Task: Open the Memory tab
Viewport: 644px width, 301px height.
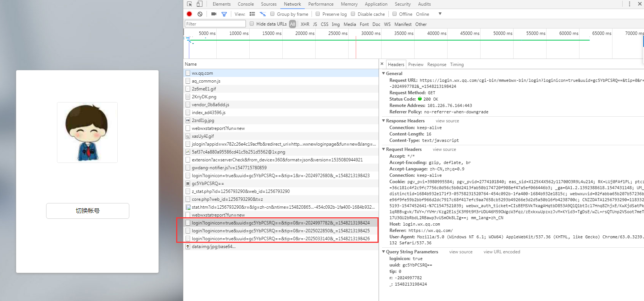Action: pos(349,4)
